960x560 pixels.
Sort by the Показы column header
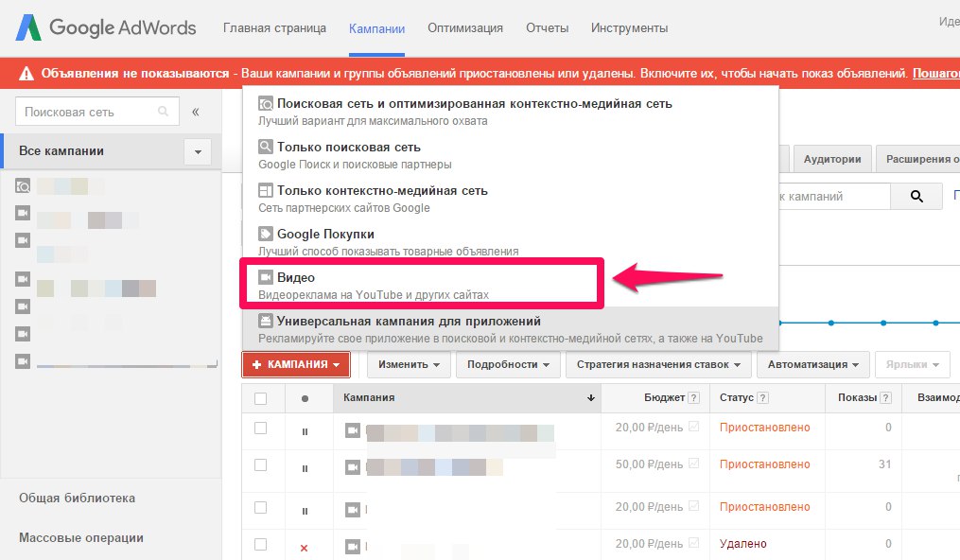(857, 398)
